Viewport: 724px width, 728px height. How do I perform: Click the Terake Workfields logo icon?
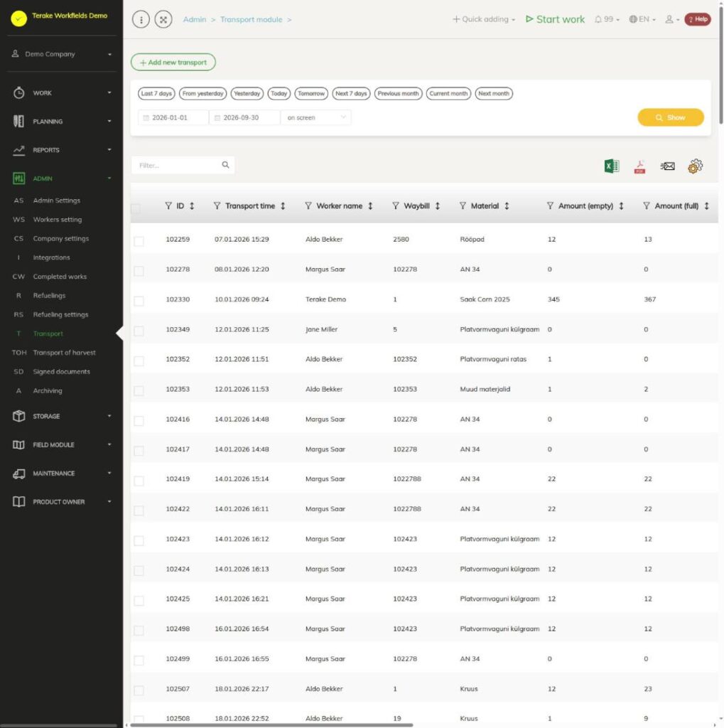(19, 18)
